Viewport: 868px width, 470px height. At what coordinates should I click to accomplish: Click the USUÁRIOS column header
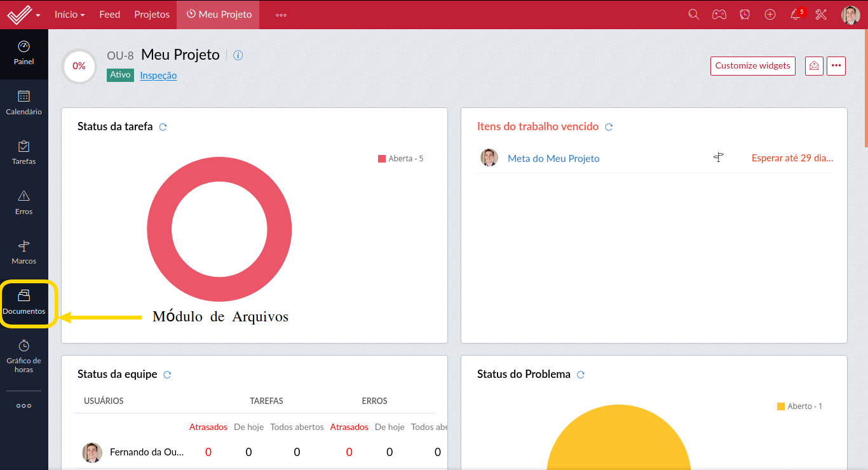104,401
